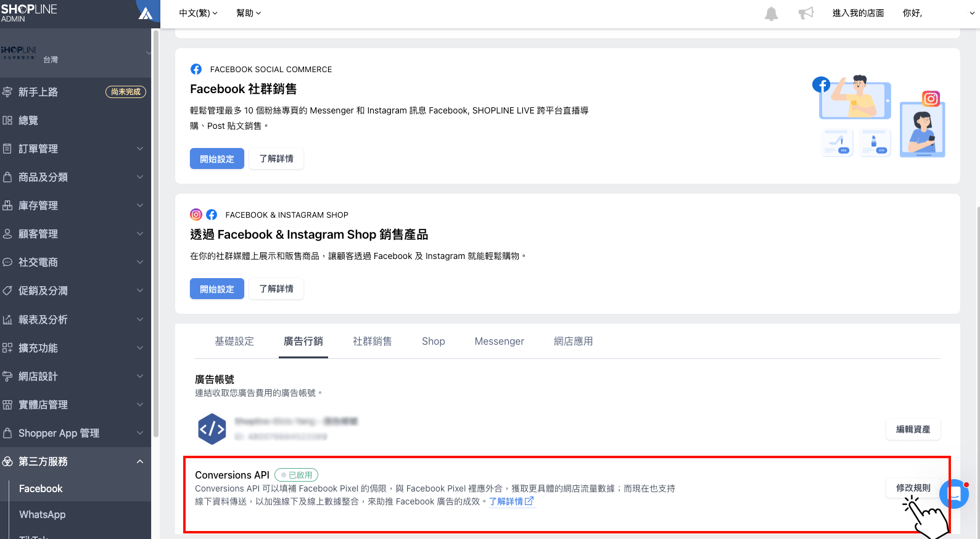Expand the 顧客管理 sidebar section
The height and width of the screenshot is (539, 980).
pos(140,234)
